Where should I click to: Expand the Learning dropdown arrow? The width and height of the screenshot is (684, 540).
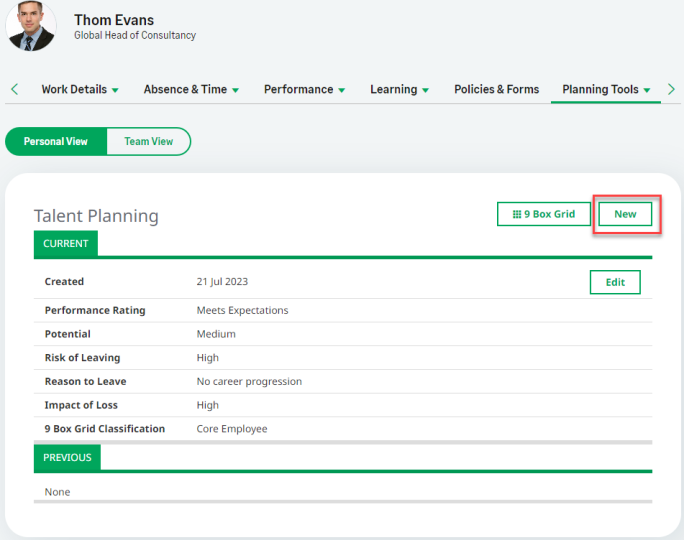pos(426,90)
